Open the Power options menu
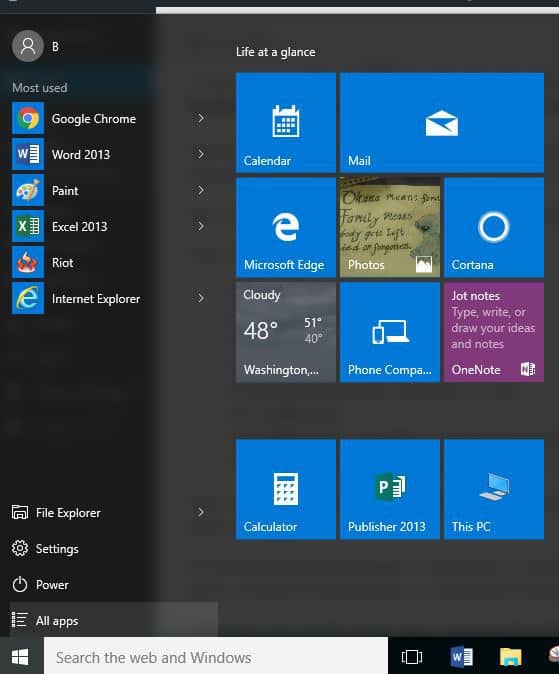Viewport: 559px width, 674px height. click(x=114, y=585)
